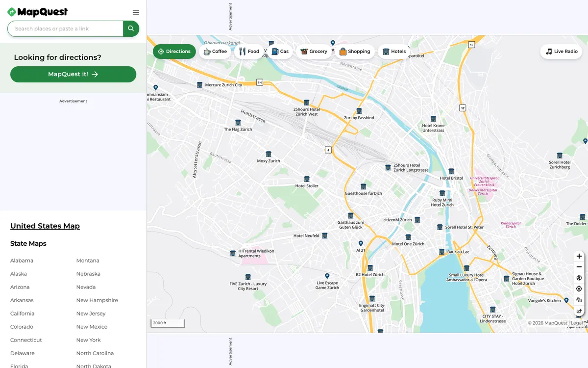Click the Al 21 location pin
Screen dimensions: 588x368
click(361, 243)
